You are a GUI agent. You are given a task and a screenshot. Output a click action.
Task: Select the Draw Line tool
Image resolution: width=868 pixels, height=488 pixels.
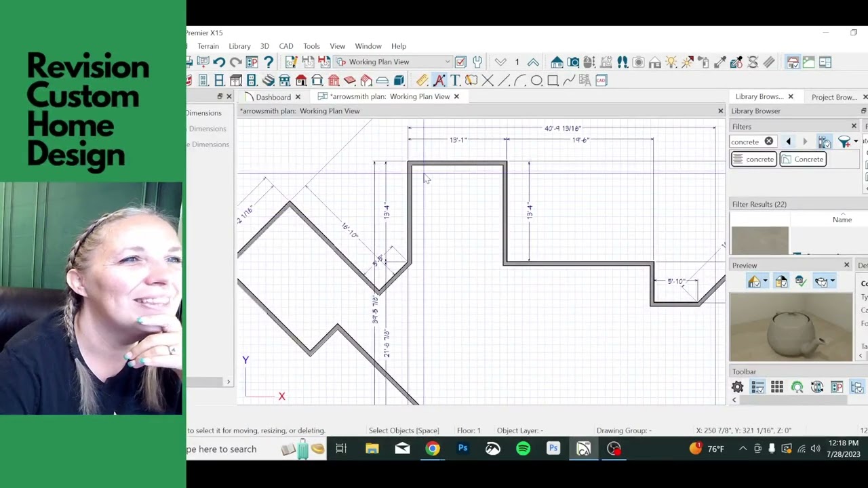point(503,80)
